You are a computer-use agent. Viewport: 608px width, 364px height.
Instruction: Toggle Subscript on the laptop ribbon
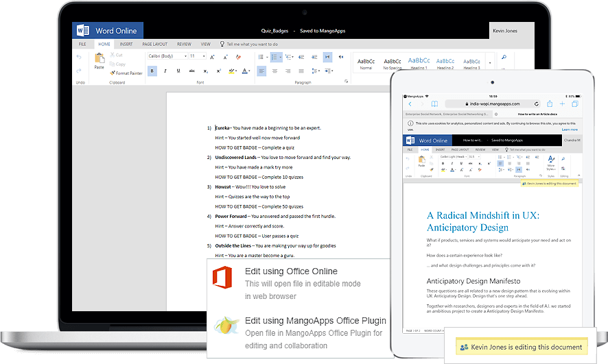click(x=205, y=71)
